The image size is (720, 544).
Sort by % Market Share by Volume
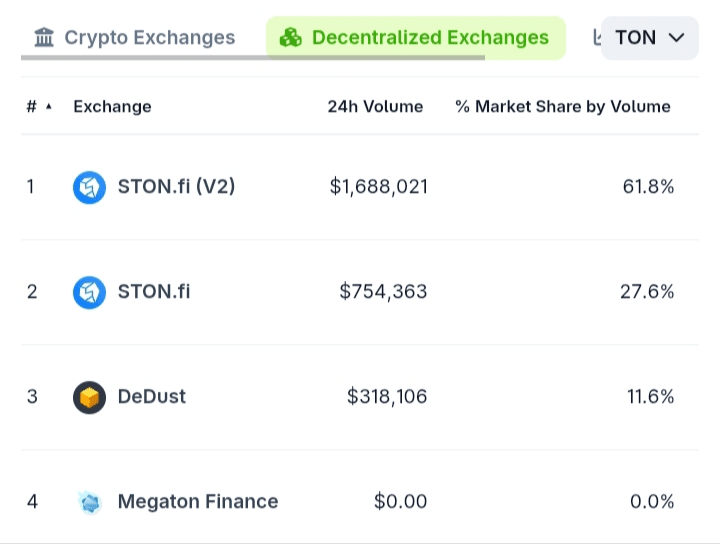563,107
